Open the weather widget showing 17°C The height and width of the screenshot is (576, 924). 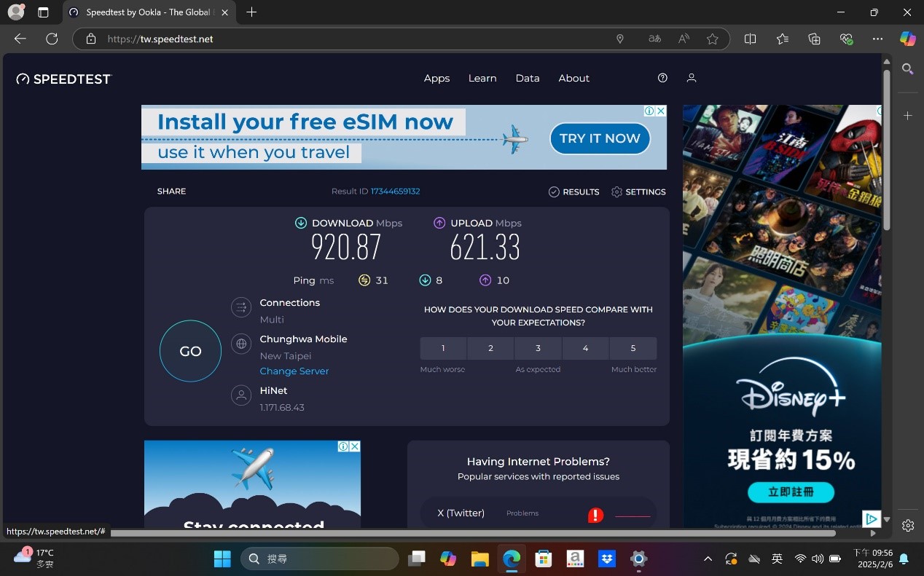pyautogui.click(x=34, y=558)
